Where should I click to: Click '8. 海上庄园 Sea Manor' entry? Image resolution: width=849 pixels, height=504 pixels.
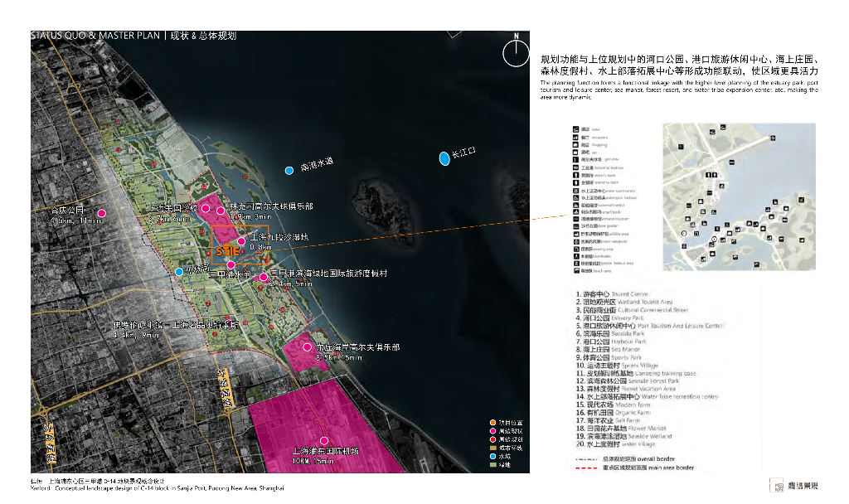(608, 350)
